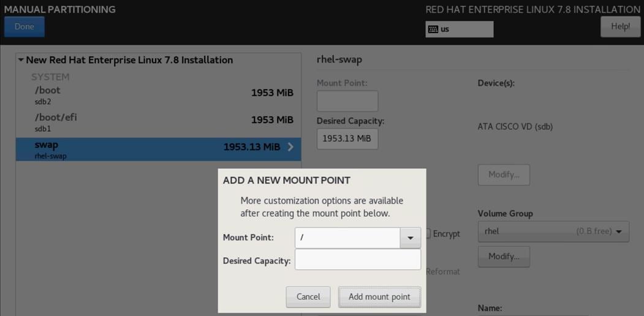
Task: Click the 1953 MiB size of /boot
Action: (x=272, y=93)
